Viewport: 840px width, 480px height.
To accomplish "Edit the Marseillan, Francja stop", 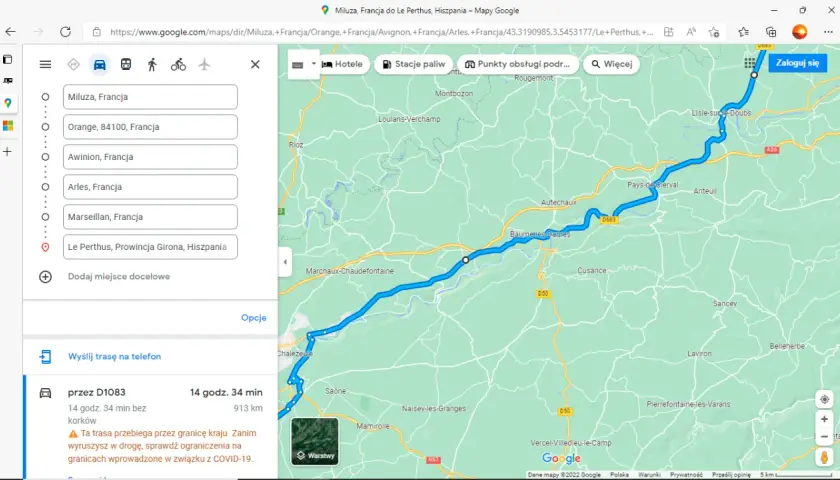I will pos(150,217).
